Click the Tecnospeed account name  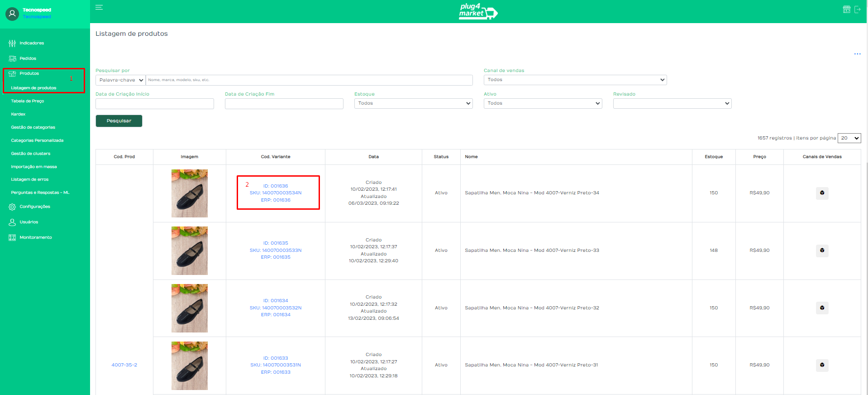tap(37, 10)
